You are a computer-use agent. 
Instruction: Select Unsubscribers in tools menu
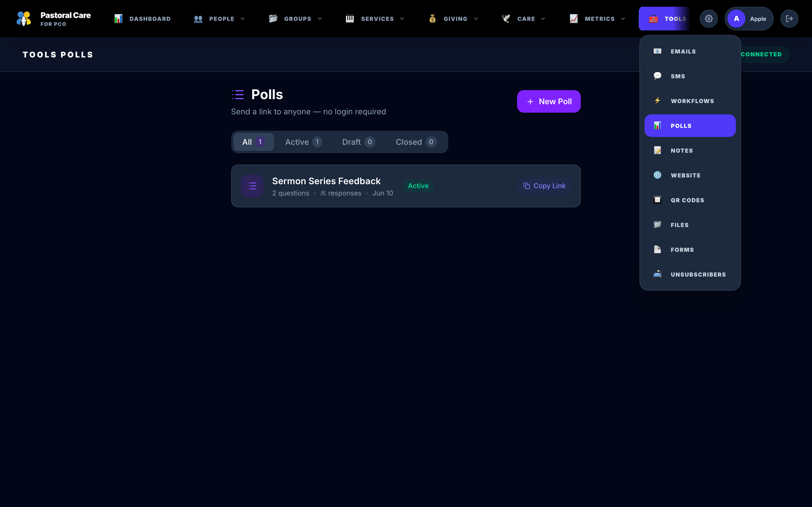[x=690, y=275]
